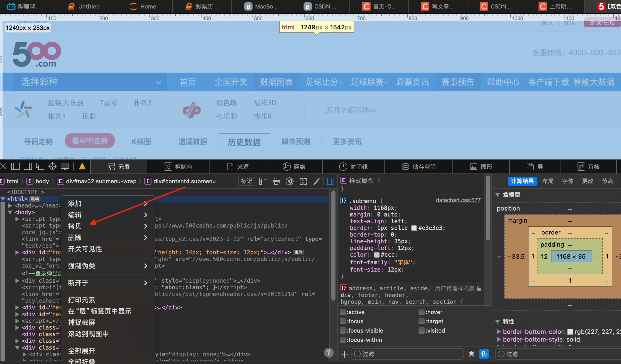Toggle the blue details sidebar icon
The image size is (621, 364).
[330, 181]
